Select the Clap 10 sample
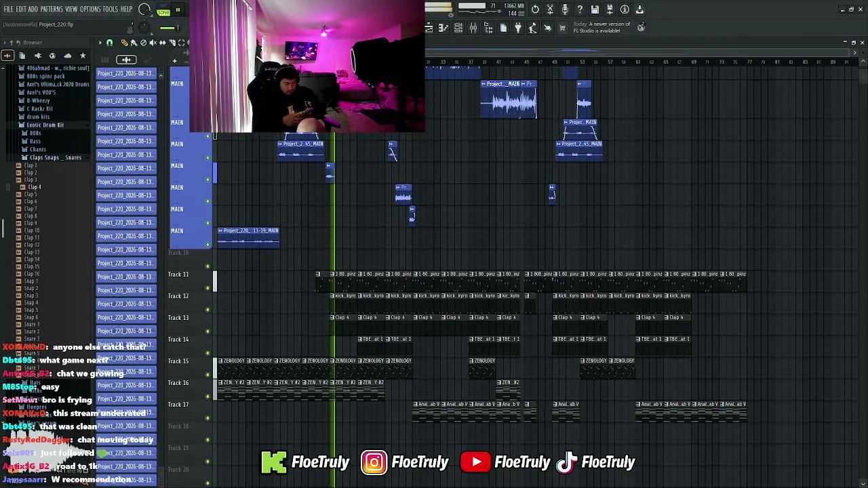Screen dimensions: 868x488 (x=32, y=230)
